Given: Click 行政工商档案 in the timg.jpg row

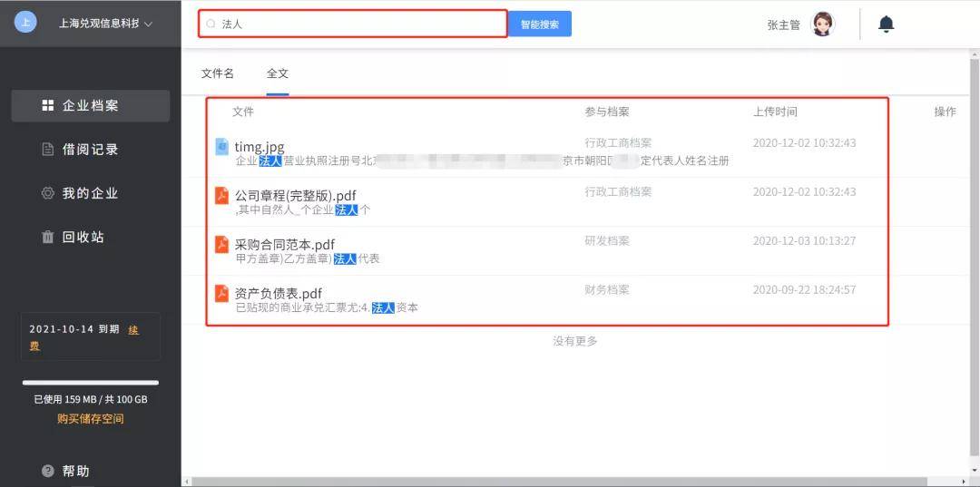Looking at the screenshot, I should point(618,143).
